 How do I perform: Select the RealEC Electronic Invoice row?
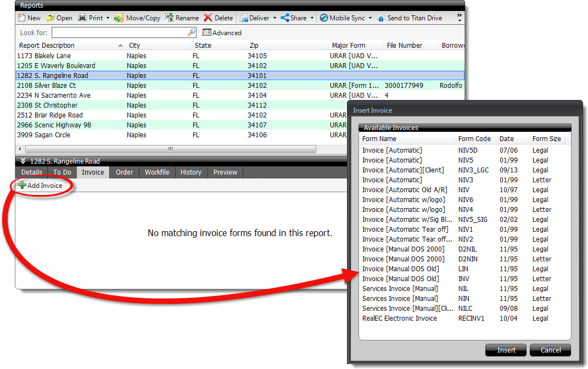click(400, 318)
